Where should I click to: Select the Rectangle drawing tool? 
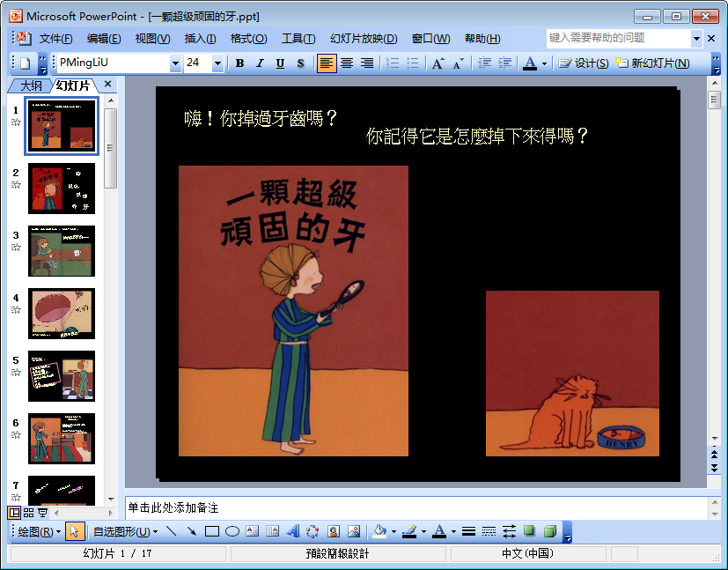point(212,531)
